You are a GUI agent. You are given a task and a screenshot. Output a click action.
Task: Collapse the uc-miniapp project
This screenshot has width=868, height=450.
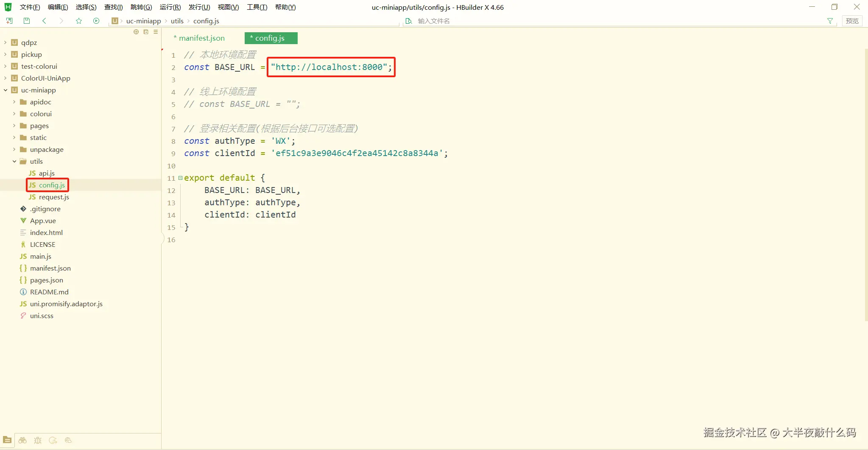5,90
